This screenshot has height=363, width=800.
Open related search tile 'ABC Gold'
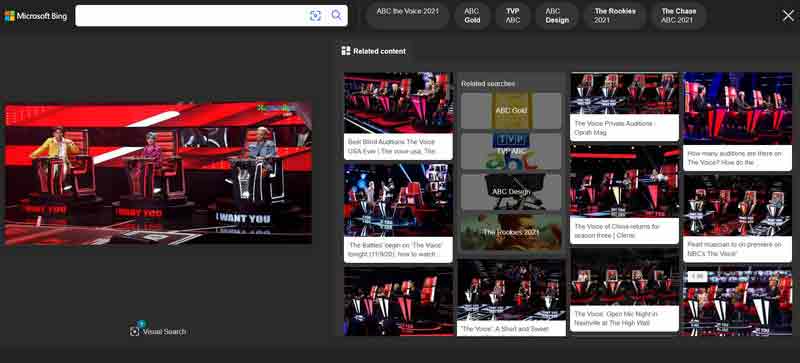click(x=511, y=110)
